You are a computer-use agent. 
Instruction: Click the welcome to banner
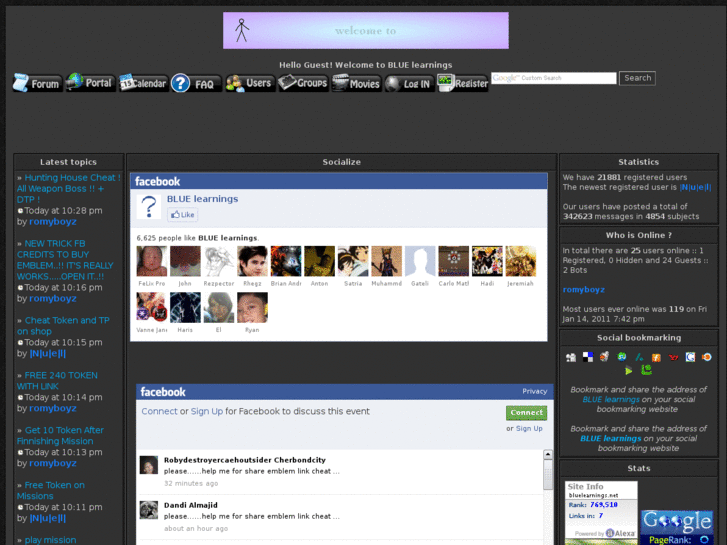[366, 31]
